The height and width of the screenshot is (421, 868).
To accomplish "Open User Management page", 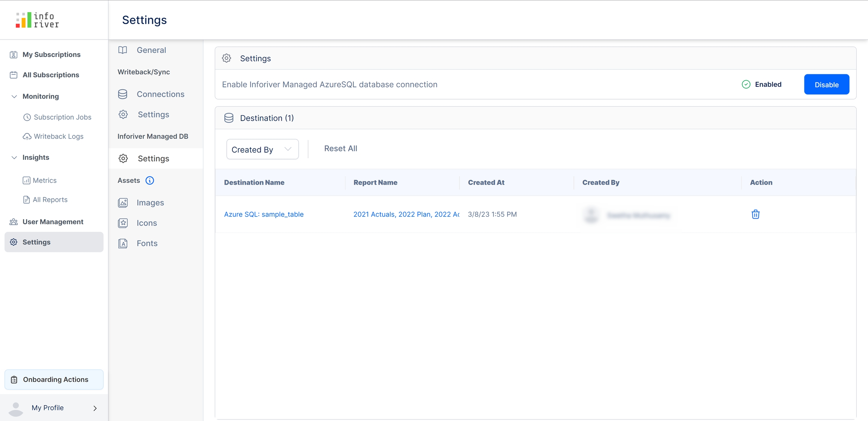I will pos(53,222).
